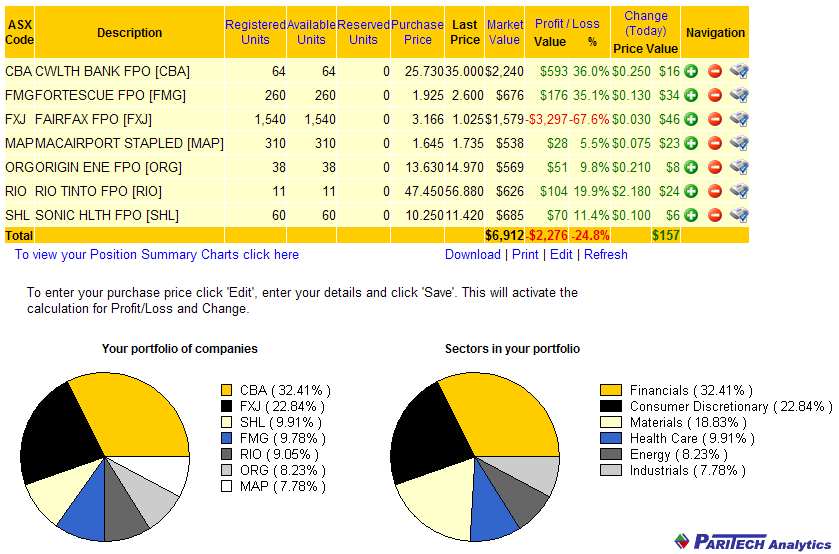
Task: Click the companies portfolio pie chart
Action: coord(104,457)
